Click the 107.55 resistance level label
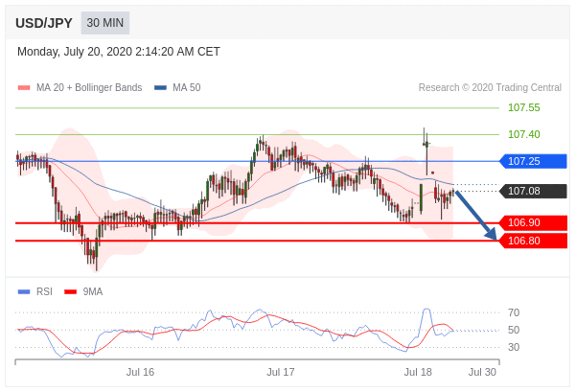The height and width of the screenshot is (392, 576). pyautogui.click(x=524, y=107)
